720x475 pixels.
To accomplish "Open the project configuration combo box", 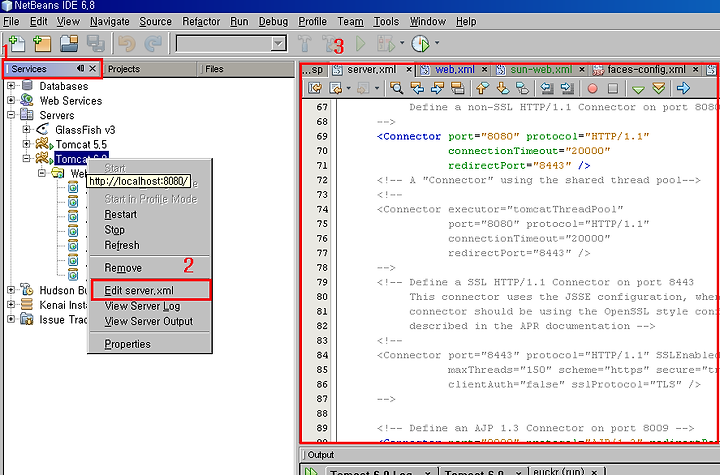I will click(x=231, y=44).
